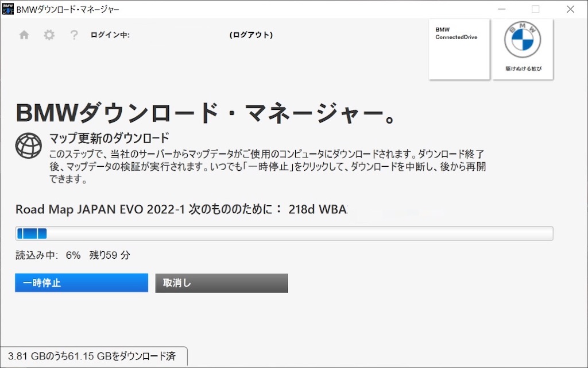
Task: Click the 読込み中 6% progress label
Action: (x=46, y=255)
